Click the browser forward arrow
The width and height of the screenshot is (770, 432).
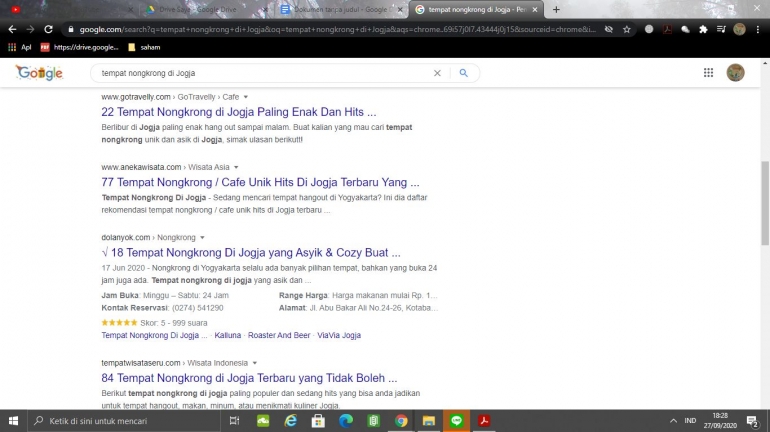click(x=30, y=29)
